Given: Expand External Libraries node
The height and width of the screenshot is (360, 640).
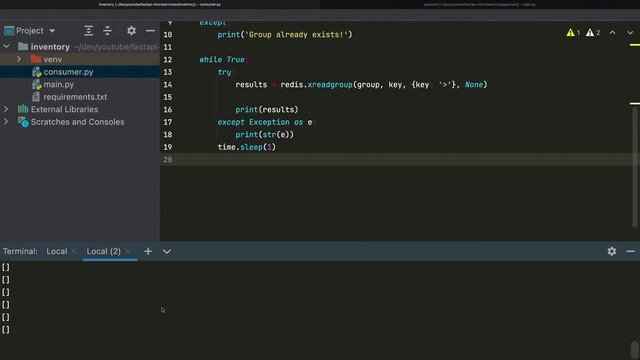Looking at the screenshot, I should click(x=6, y=109).
